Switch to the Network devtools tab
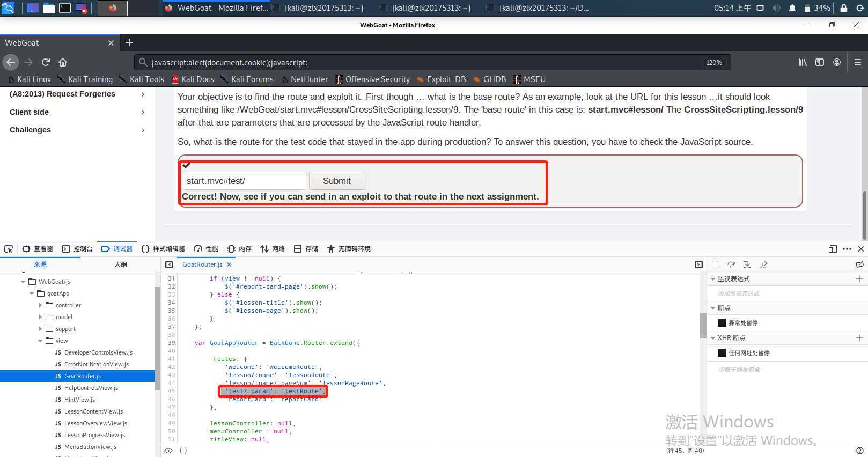The width and height of the screenshot is (868, 457). pyautogui.click(x=273, y=249)
